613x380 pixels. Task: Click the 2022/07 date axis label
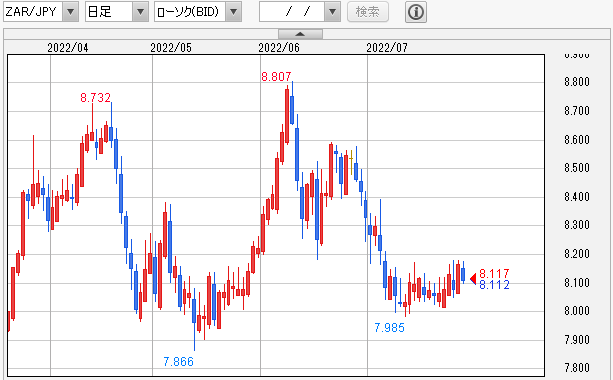pos(387,48)
